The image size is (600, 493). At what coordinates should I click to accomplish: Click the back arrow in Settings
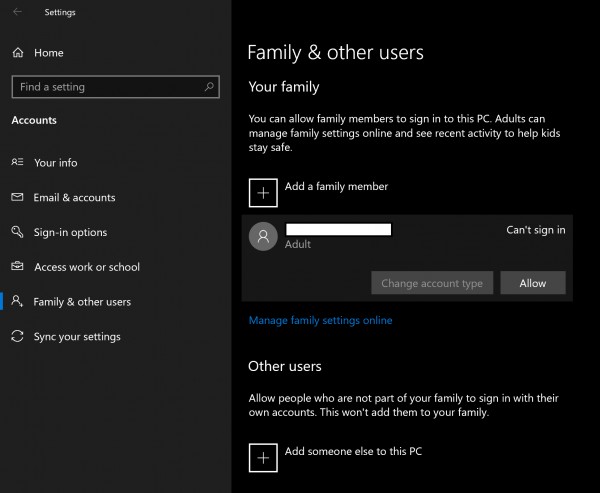pos(17,11)
